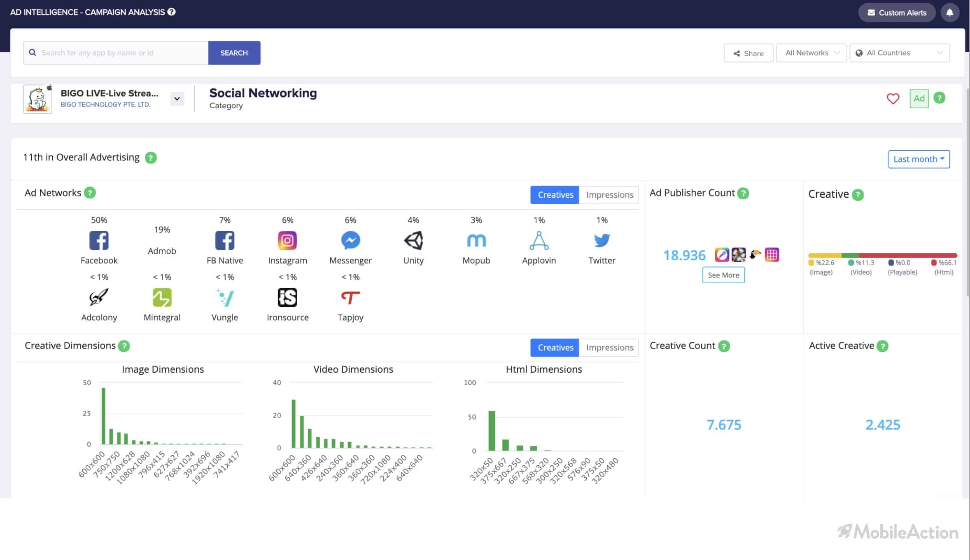Open BIGO TECHNOLOGY PTE. LTD. publisher link
Viewport: 970px width, 560px height.
105,105
